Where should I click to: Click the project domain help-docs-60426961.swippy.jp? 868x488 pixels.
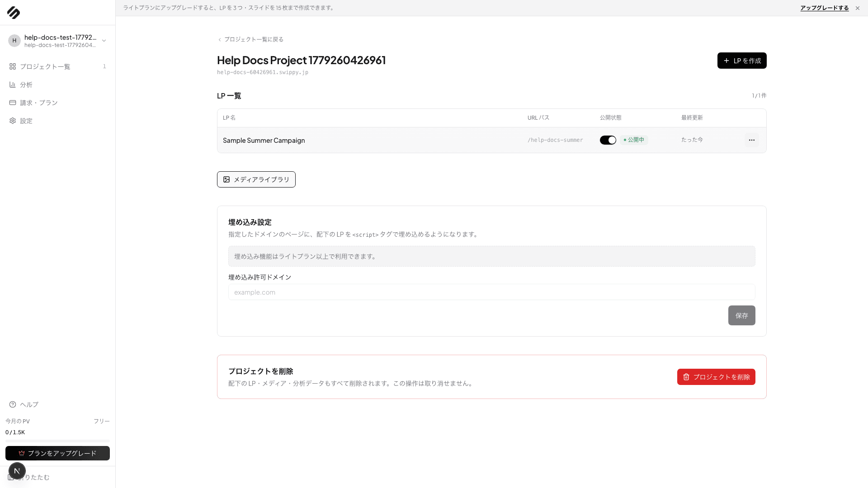(263, 72)
